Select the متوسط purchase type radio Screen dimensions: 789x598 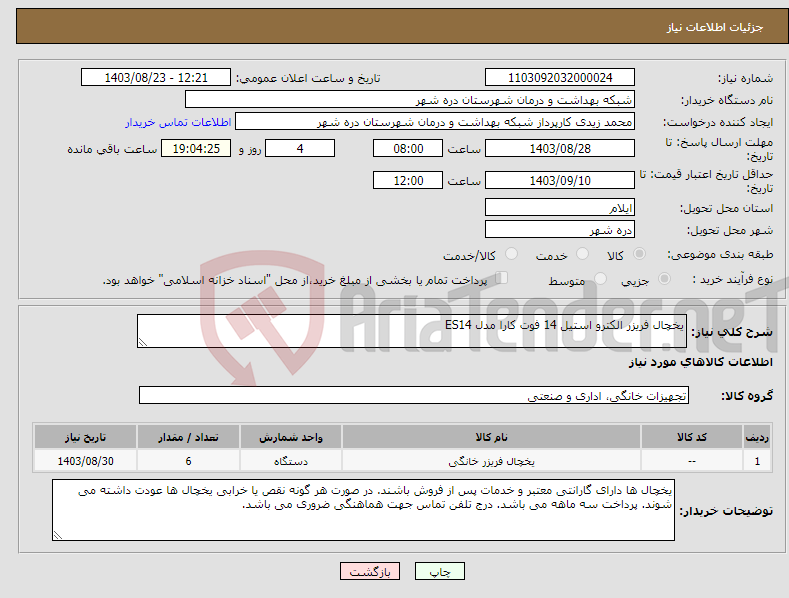click(600, 279)
